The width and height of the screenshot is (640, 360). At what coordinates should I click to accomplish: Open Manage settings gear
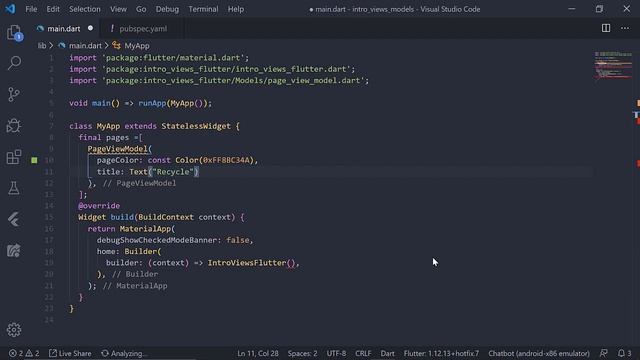coord(14,329)
